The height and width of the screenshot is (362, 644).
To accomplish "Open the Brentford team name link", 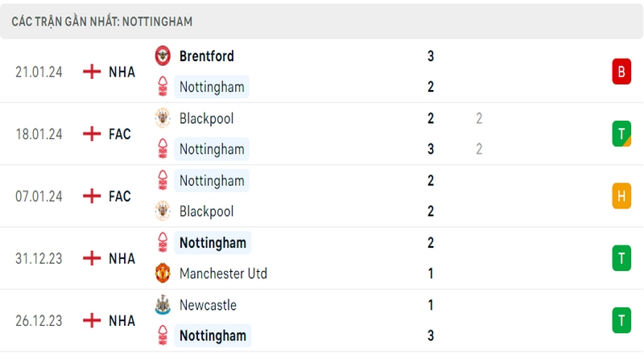I will pyautogui.click(x=207, y=56).
